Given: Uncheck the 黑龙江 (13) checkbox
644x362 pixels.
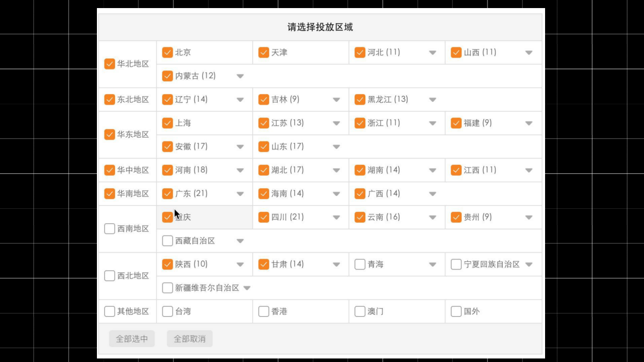Looking at the screenshot, I should [x=360, y=99].
